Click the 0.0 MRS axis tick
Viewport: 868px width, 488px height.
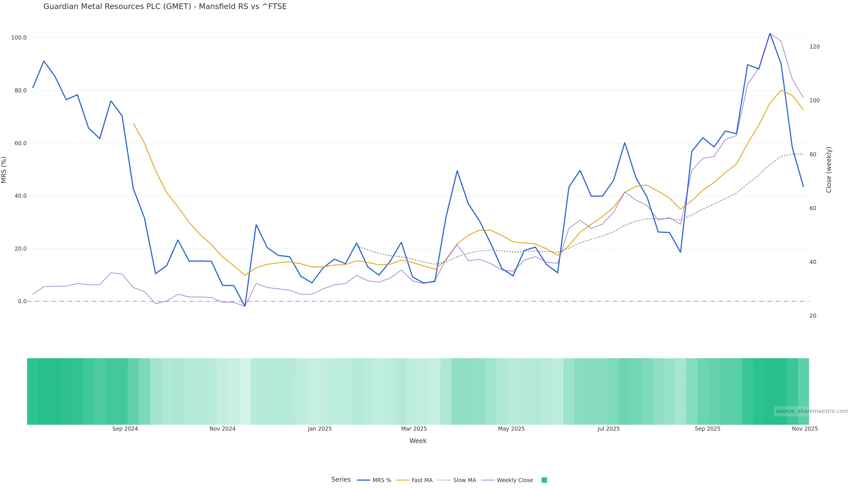click(x=22, y=301)
